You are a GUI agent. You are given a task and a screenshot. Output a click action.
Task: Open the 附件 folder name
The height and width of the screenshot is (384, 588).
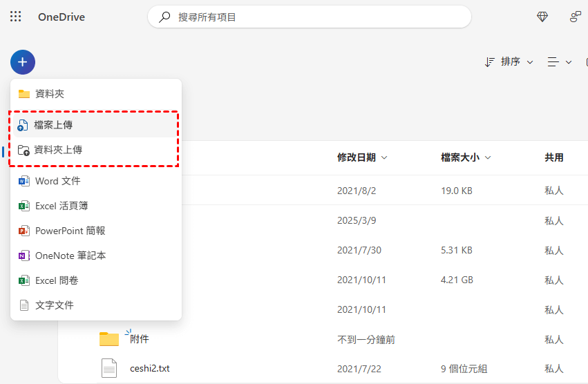click(140, 339)
